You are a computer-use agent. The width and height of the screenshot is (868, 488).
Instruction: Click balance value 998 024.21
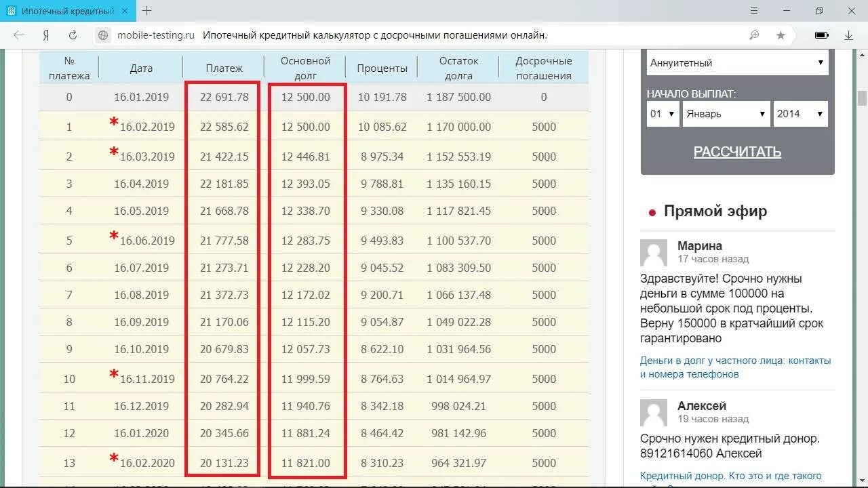(458, 406)
